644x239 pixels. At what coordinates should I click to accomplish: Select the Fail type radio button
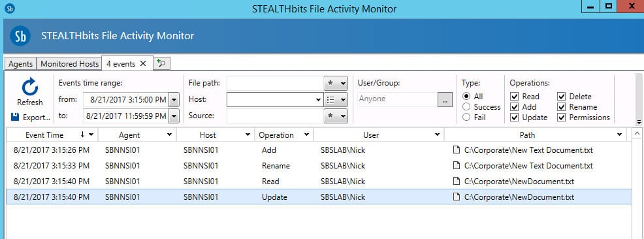(466, 118)
